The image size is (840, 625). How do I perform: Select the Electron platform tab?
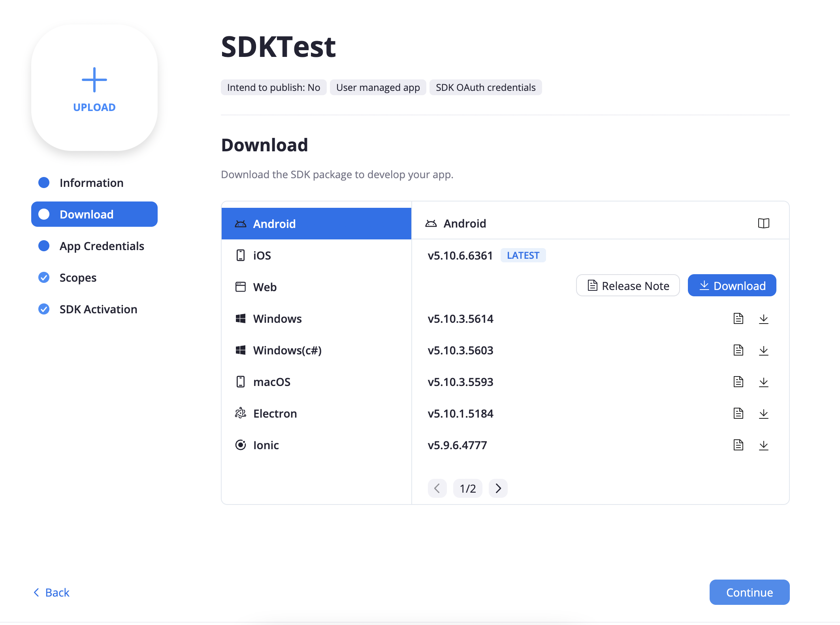(275, 414)
